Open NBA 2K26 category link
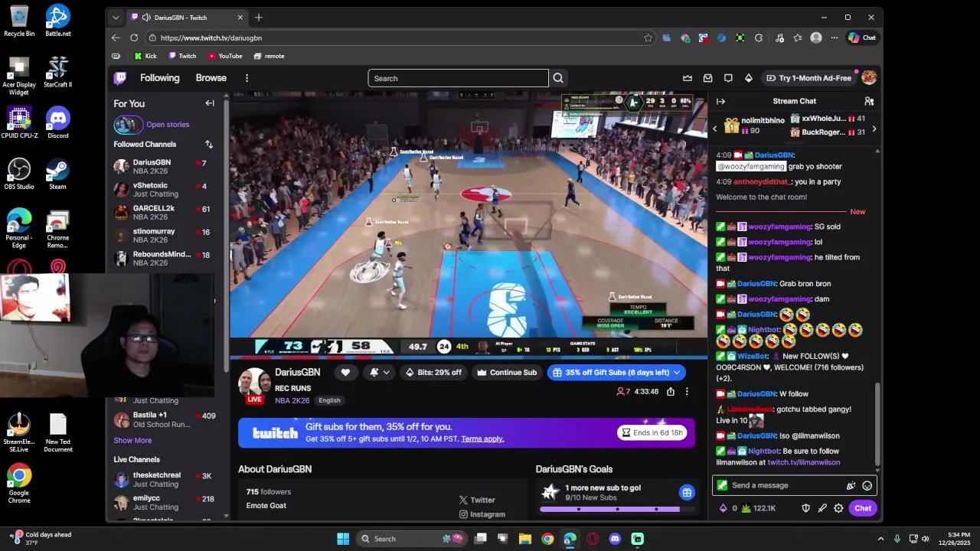This screenshot has width=980, height=551. pyautogui.click(x=292, y=400)
